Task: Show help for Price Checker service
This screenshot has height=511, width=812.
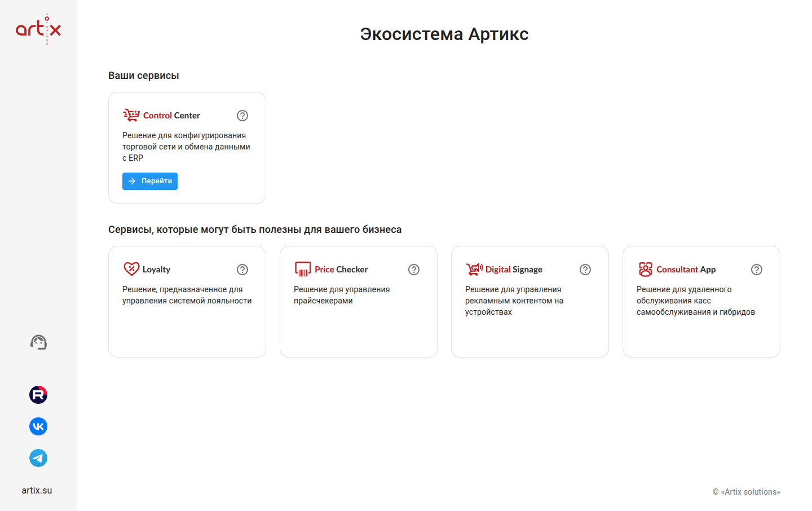Action: pyautogui.click(x=414, y=270)
